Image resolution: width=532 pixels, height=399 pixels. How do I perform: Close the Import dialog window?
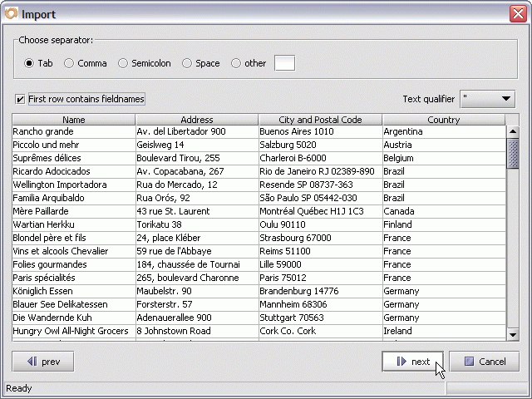517,13
